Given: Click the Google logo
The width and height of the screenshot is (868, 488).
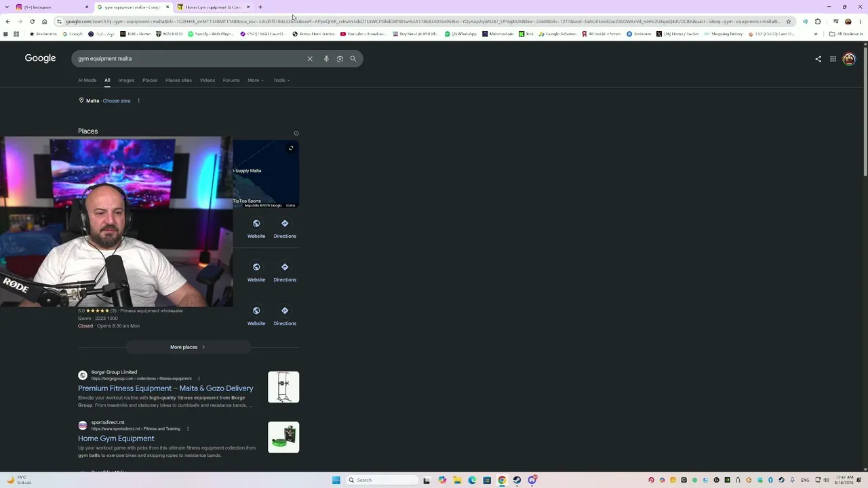Looking at the screenshot, I should (x=41, y=58).
